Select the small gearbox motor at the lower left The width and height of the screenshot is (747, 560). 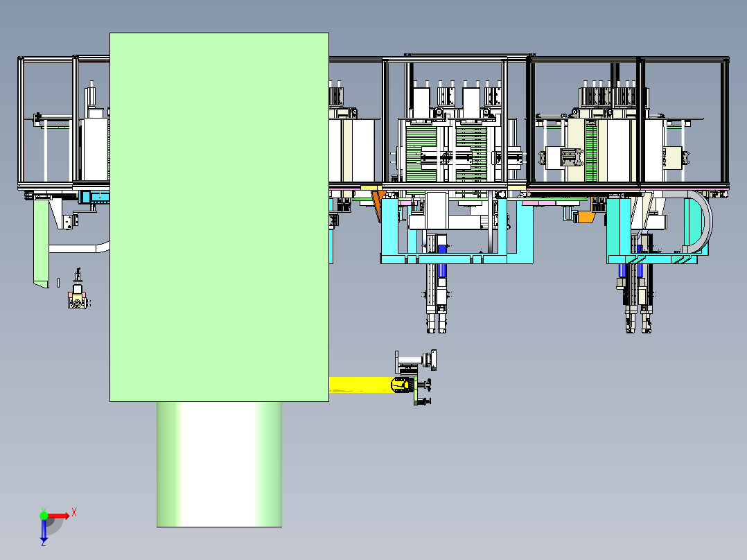78,295
